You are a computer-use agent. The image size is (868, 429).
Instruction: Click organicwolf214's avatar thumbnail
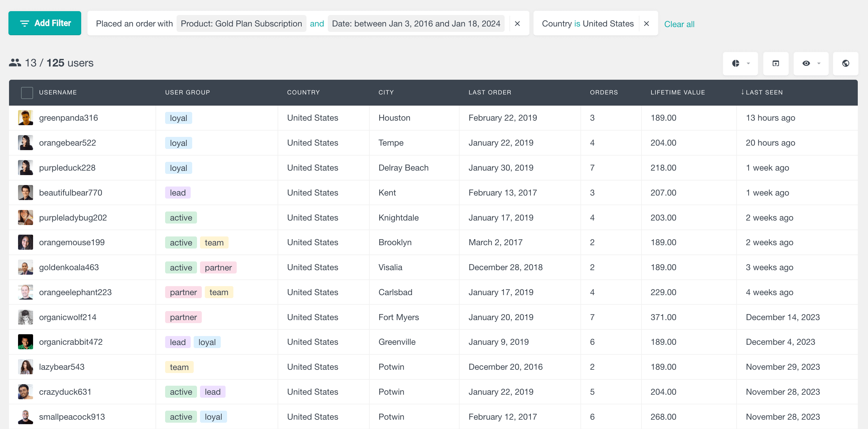click(26, 317)
